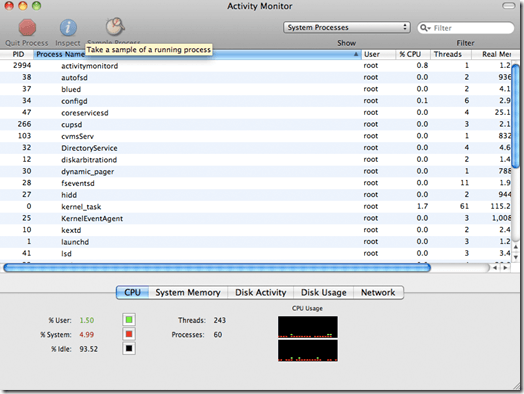Select the Disk Usage tab

(x=323, y=292)
